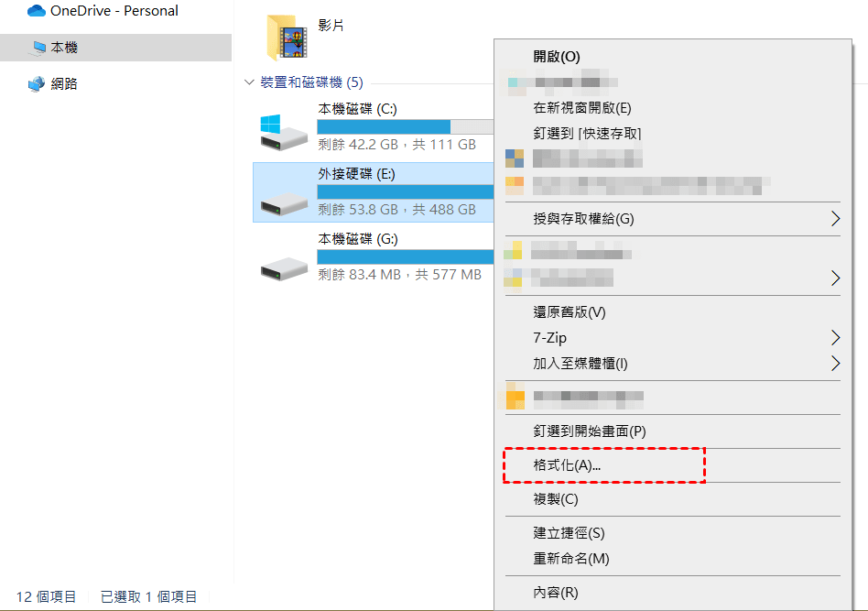Expand the 授與存取權給(G) submenu arrow
The image size is (868, 611).
(x=835, y=219)
